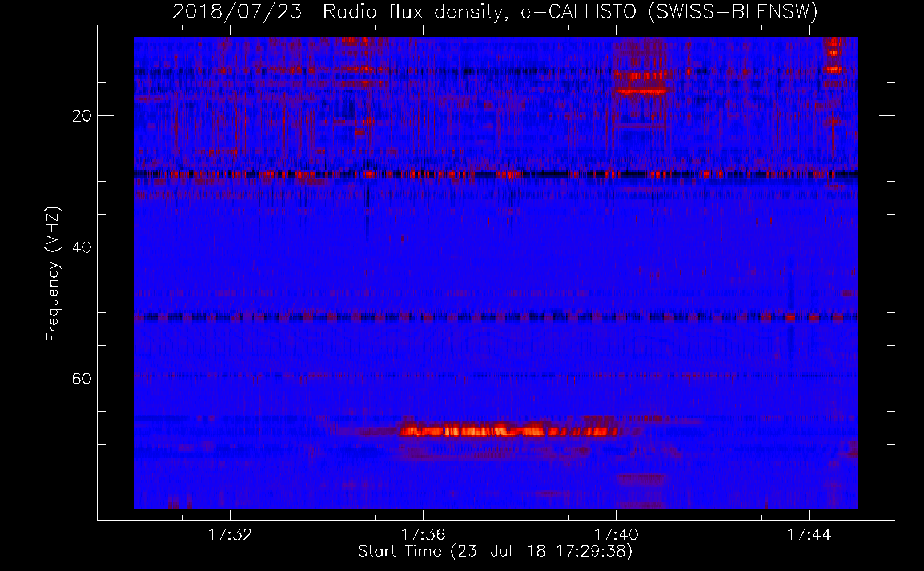Click the red emission patch near 16 MHz at 17:40
The width and height of the screenshot is (924, 571).
point(641,90)
